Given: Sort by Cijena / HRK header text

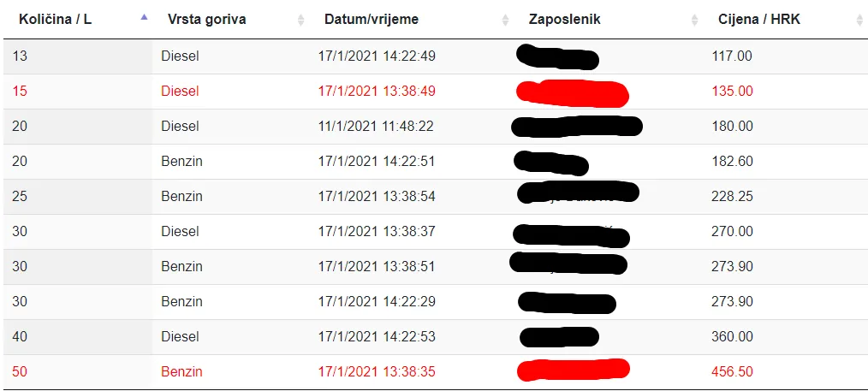Looking at the screenshot, I should 759,19.
